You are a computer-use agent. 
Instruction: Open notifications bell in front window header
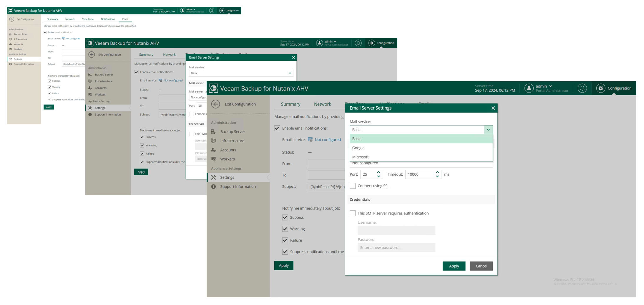pyautogui.click(x=582, y=88)
